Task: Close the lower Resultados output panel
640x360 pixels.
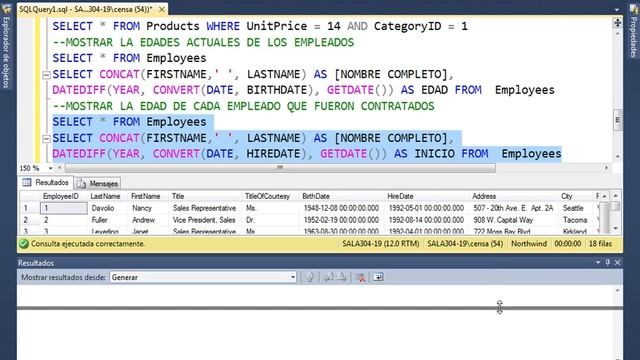Action: (x=617, y=262)
